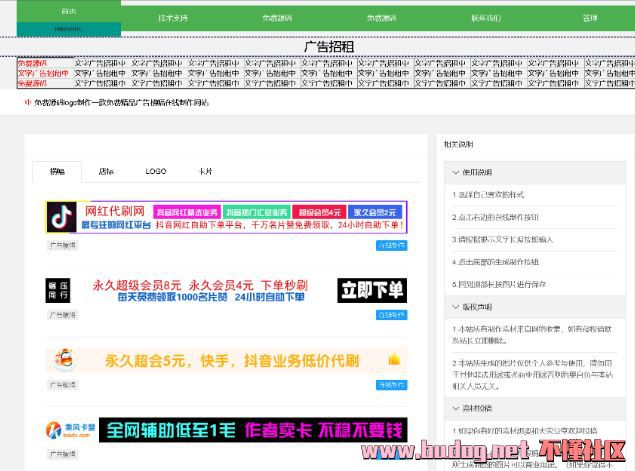The image size is (635, 471).
Task: Click the thumbs-up icon in the 永久超会5元 banner
Action: (x=394, y=359)
